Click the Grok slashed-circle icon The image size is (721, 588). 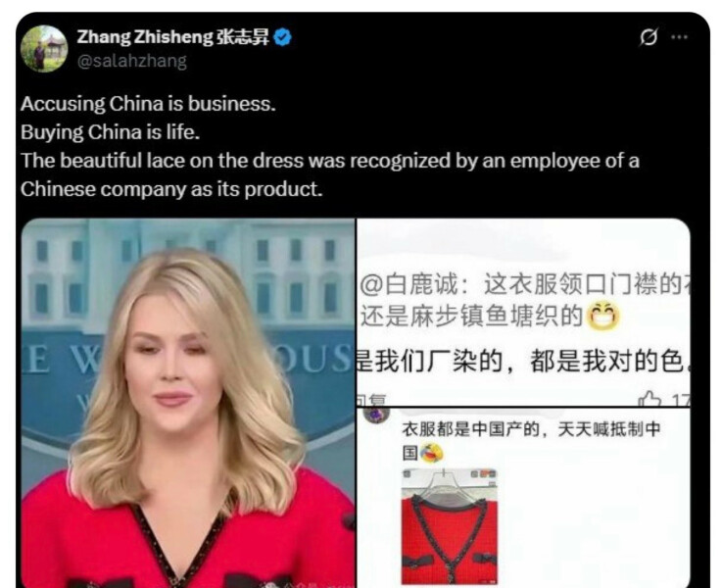649,37
